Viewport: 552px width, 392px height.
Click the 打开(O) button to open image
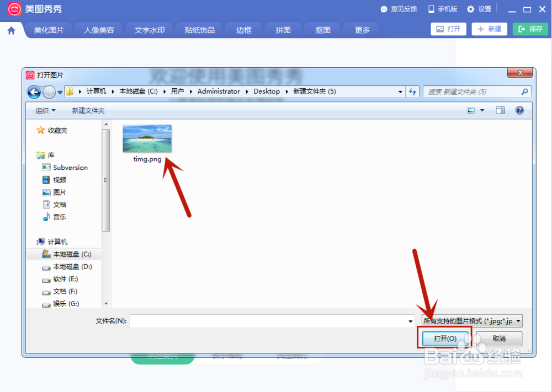pyautogui.click(x=444, y=338)
